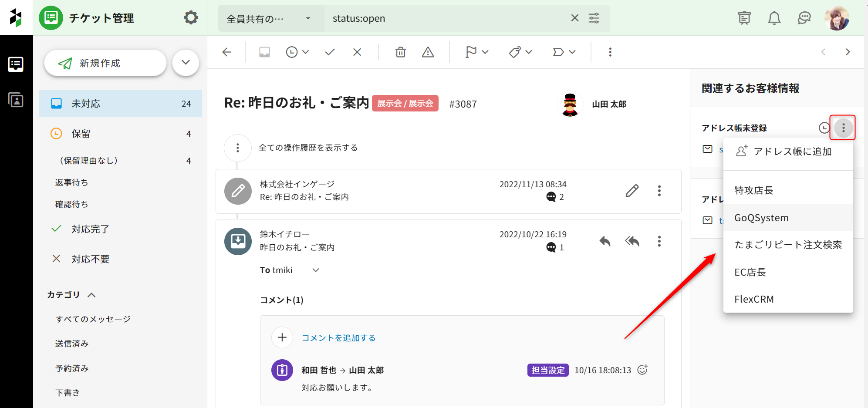This screenshot has height=408, width=868.
Task: Click the trash delete icon in toolbar
Action: click(x=400, y=52)
